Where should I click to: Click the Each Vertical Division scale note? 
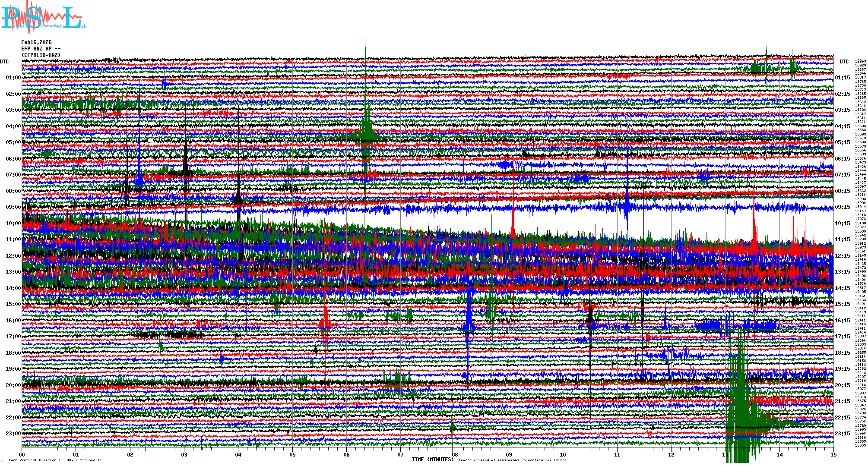click(x=55, y=460)
